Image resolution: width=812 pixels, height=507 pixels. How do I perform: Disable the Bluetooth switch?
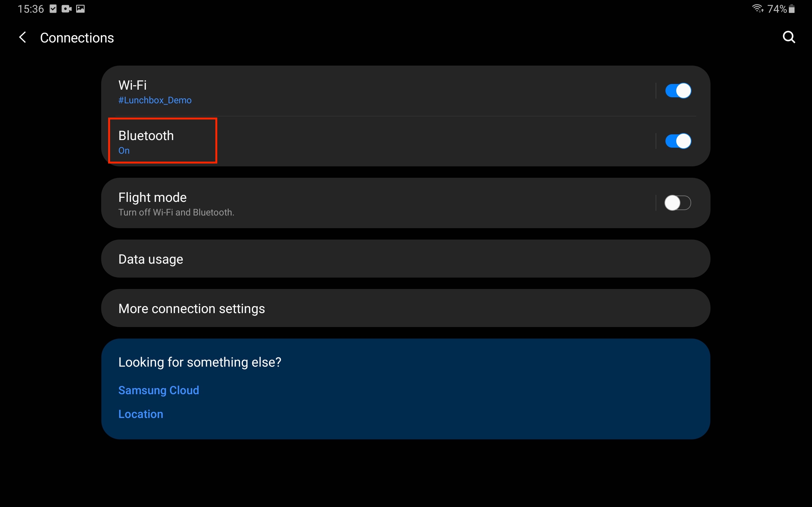pyautogui.click(x=678, y=141)
